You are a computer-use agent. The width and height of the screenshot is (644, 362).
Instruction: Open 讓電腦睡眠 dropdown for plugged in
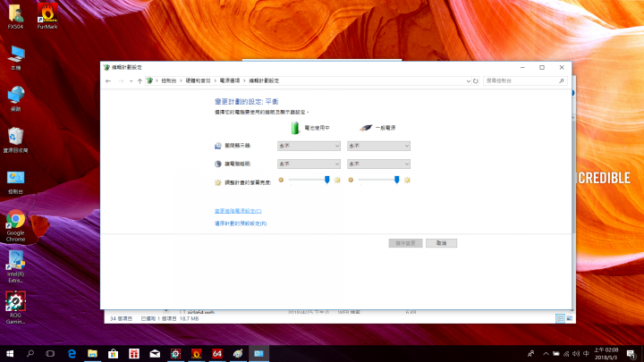point(378,164)
